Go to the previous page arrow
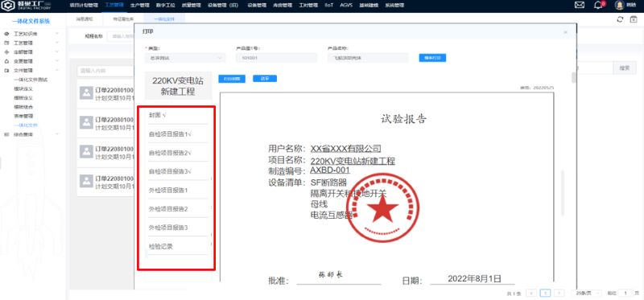The image size is (644, 300). point(531,293)
